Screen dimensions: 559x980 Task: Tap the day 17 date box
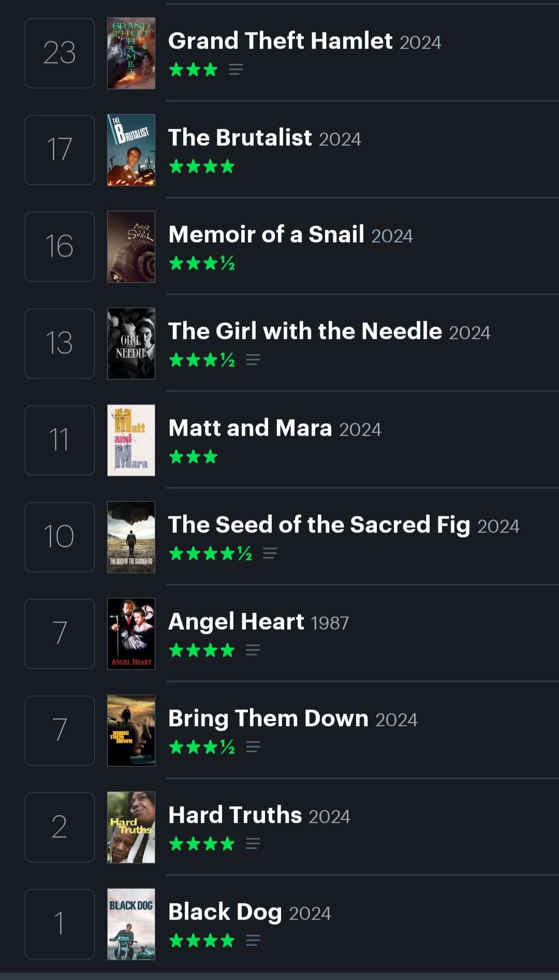(x=60, y=150)
